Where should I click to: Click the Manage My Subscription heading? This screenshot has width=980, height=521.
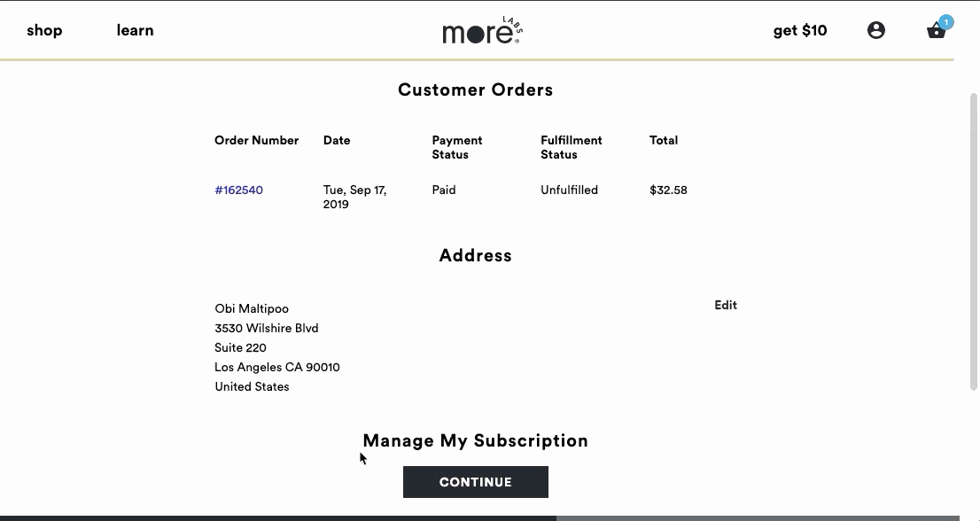475,440
